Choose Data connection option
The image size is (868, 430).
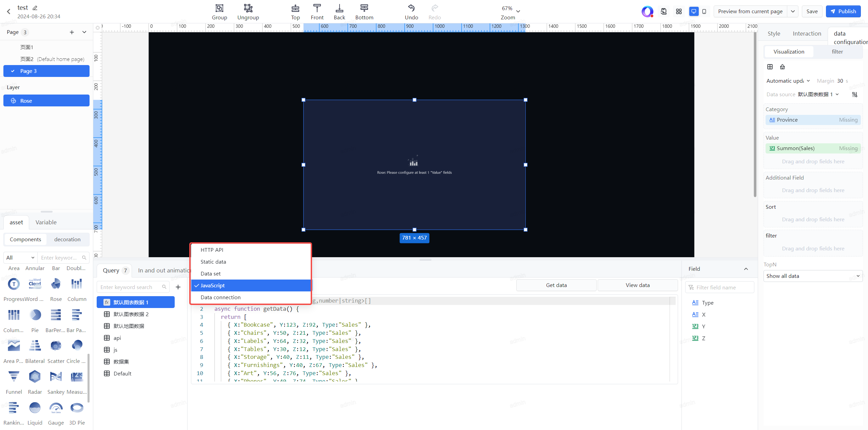(251, 297)
